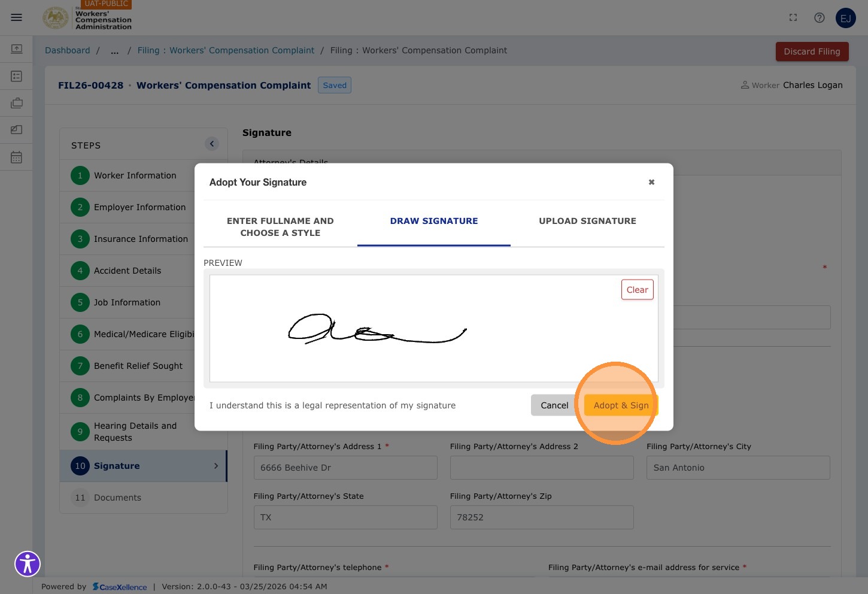Click the State field showing TX
The image size is (868, 594).
point(345,517)
